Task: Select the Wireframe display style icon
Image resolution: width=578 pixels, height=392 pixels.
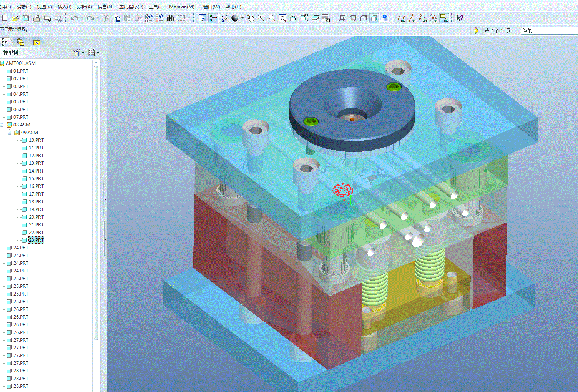Action: pos(342,18)
